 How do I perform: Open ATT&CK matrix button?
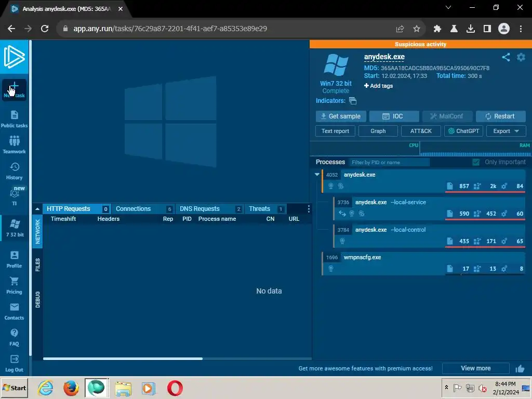421,131
